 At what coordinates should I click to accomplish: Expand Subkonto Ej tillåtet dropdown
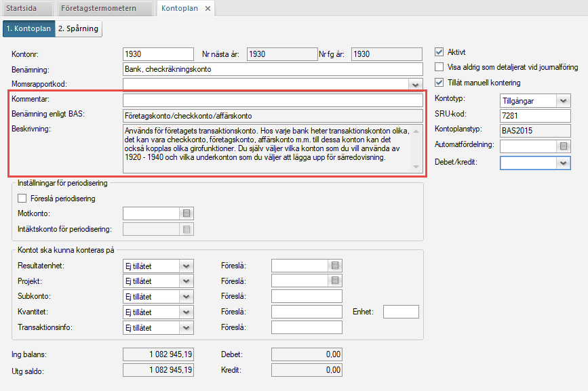[187, 297]
